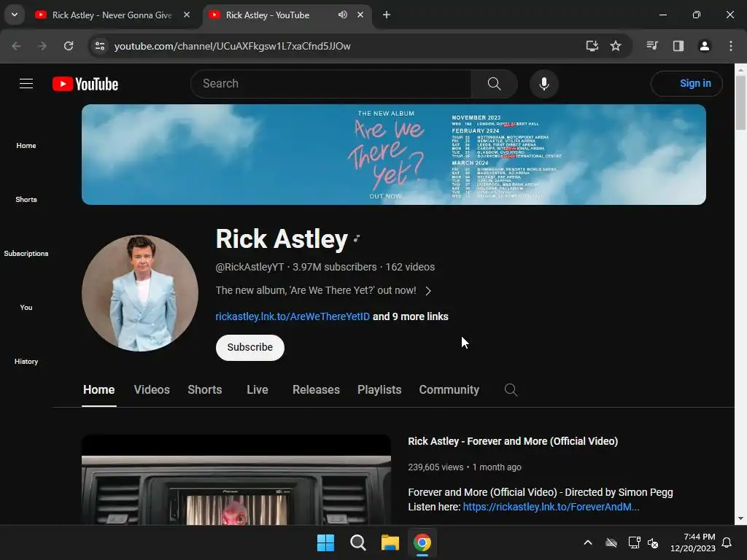The image size is (747, 560).
Task: Search within channel using magnifier icon
Action: click(x=511, y=390)
